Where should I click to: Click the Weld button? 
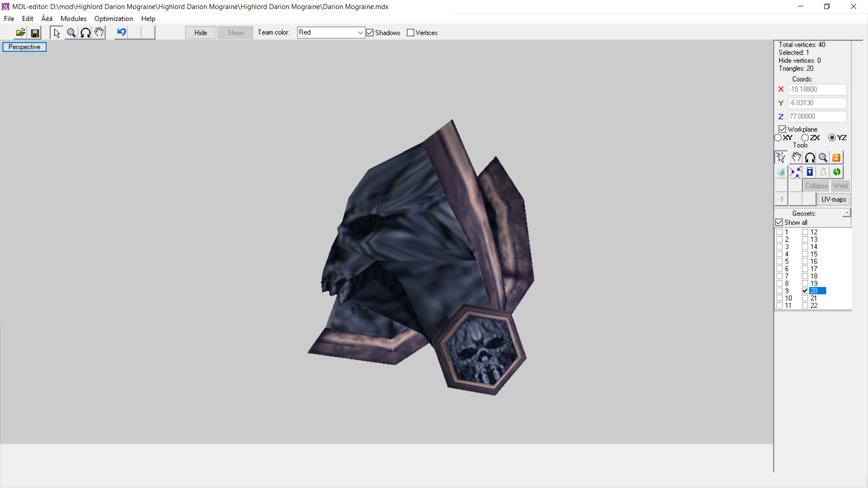point(840,186)
